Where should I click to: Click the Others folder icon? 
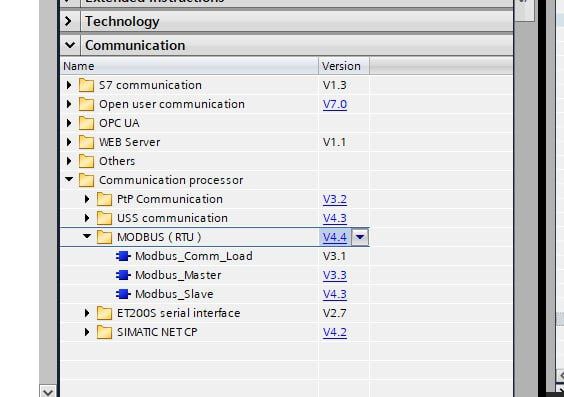[86, 161]
